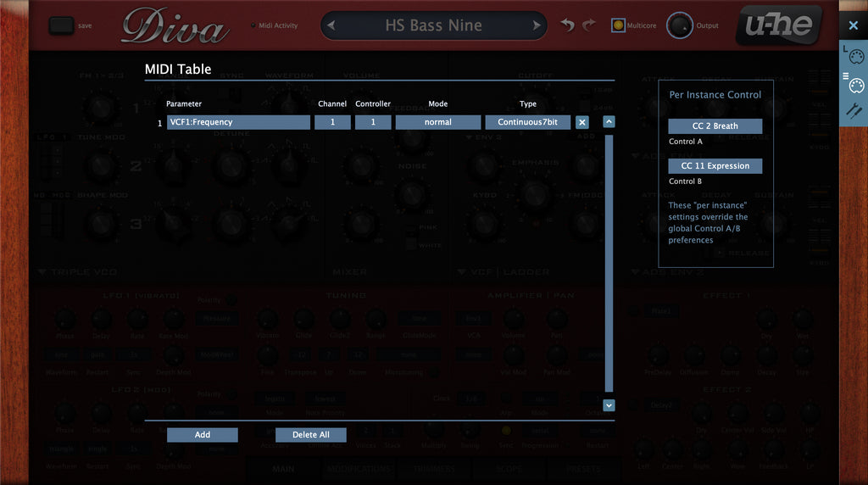The width and height of the screenshot is (868, 485).
Task: Click the Delete All button
Action: 311,435
